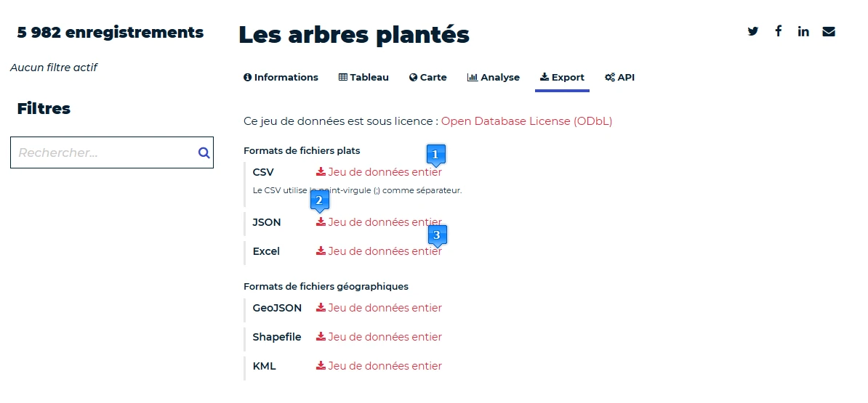
Task: Send dataset by email envelope icon
Action: (829, 31)
